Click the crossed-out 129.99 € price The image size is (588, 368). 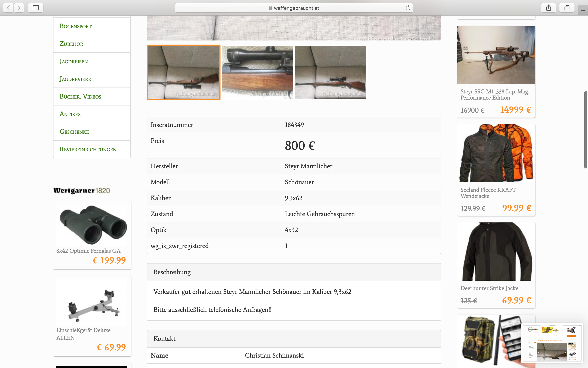tap(473, 209)
